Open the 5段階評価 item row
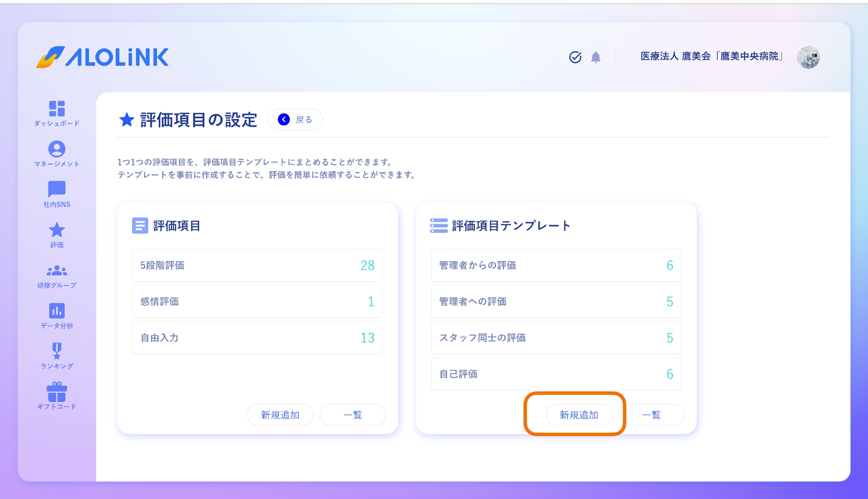 point(257,265)
